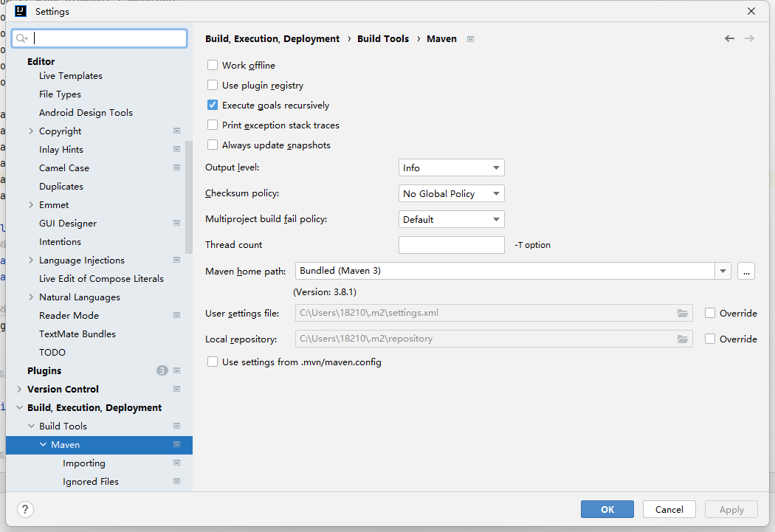This screenshot has height=532, width=775.
Task: Click the project icon beside Camel Case
Action: coord(176,168)
